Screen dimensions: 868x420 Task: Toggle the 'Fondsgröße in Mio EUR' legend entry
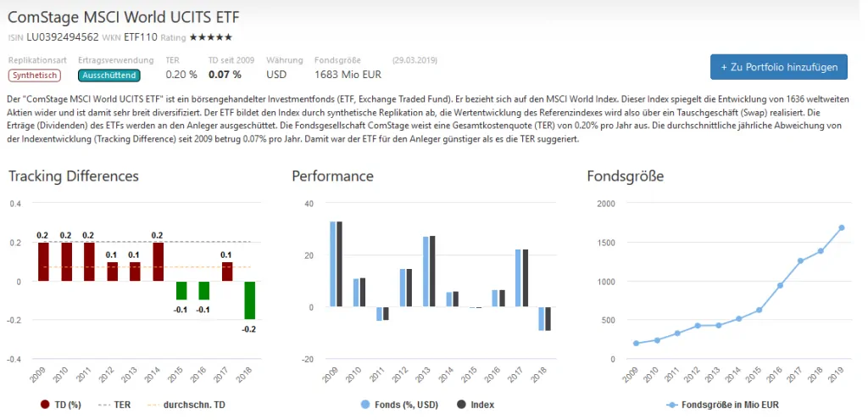point(722,405)
